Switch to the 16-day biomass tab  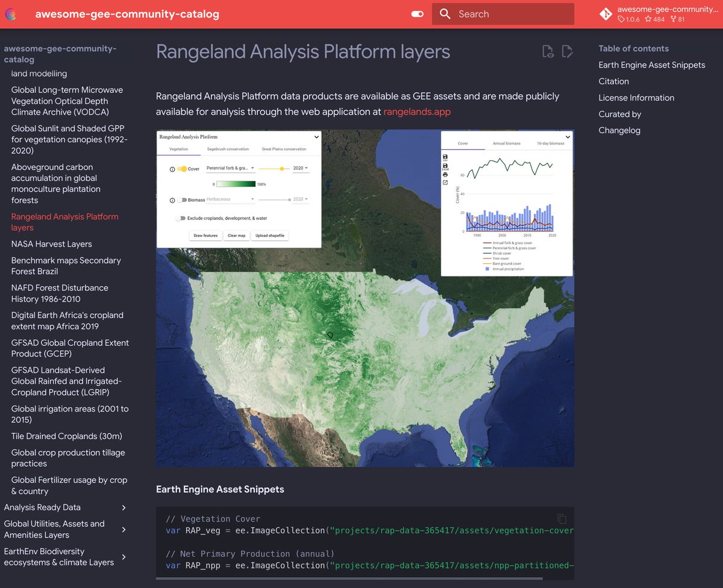pos(550,143)
